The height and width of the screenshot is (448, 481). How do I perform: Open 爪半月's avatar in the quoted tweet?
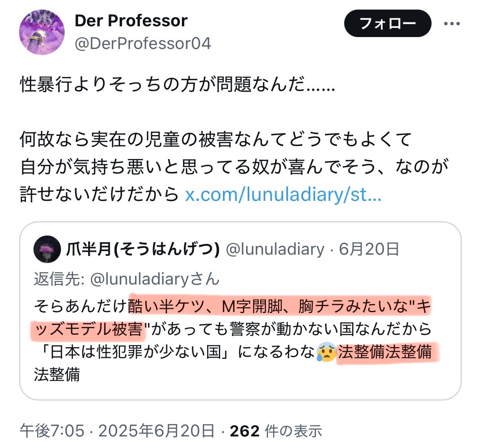pos(47,249)
